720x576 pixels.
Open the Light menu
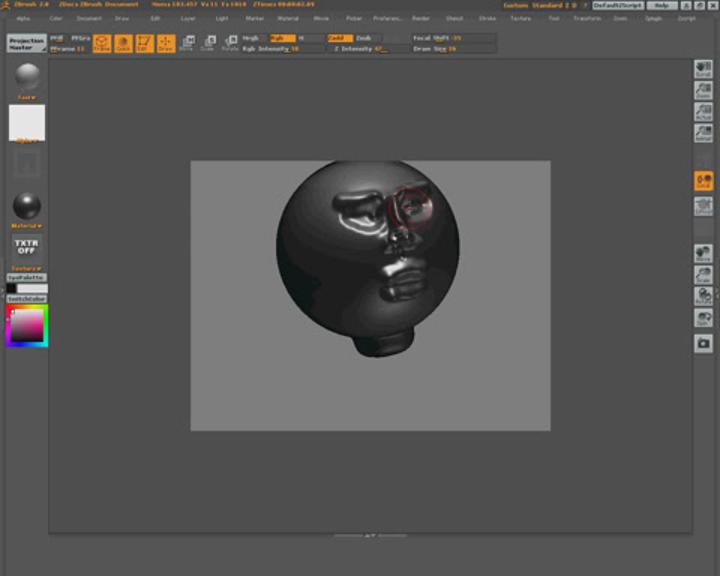[222, 18]
